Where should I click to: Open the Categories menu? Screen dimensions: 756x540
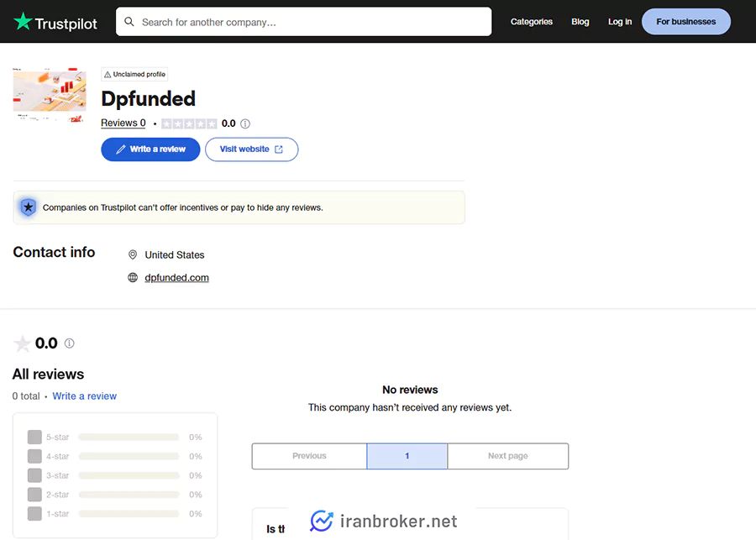532,22
